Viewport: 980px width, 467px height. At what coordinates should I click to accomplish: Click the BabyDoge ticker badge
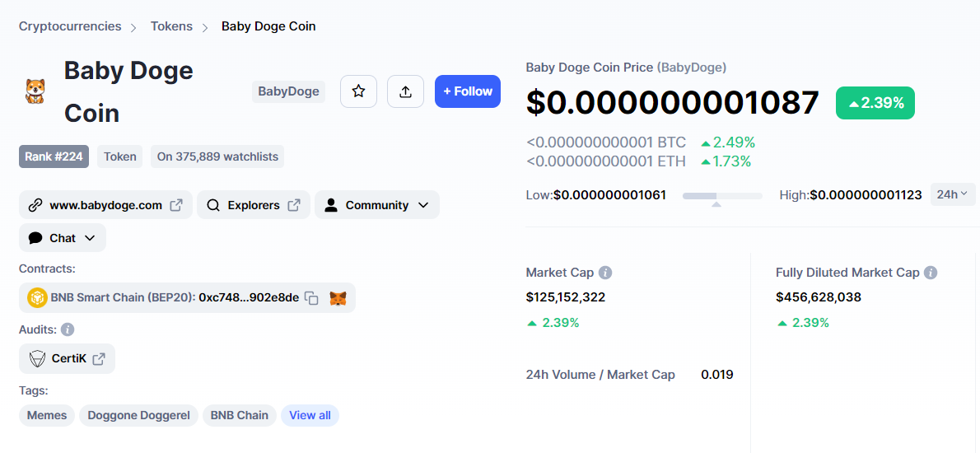point(289,91)
